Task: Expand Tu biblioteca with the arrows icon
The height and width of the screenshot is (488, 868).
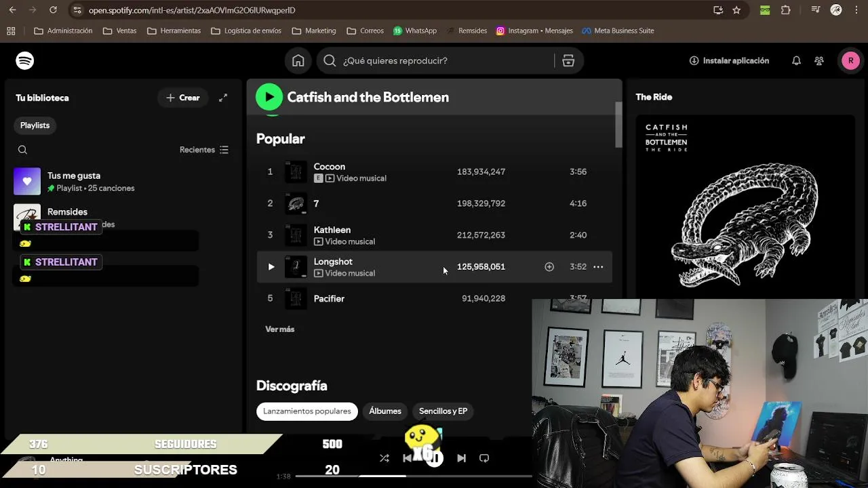Action: (223, 98)
